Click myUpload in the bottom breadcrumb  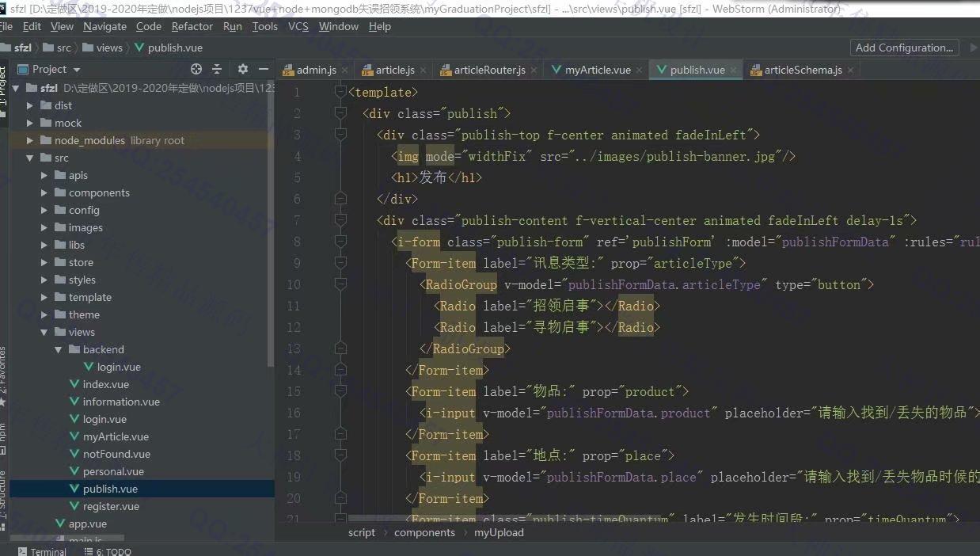(499, 532)
